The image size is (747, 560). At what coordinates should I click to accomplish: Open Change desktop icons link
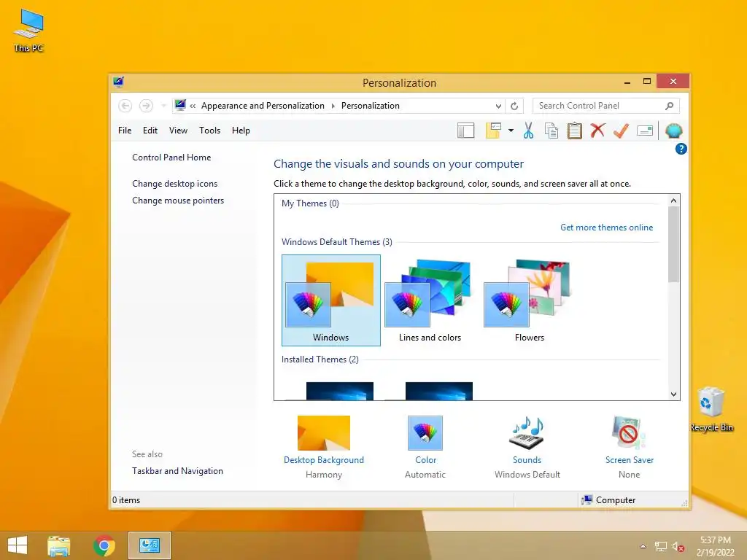(x=175, y=184)
